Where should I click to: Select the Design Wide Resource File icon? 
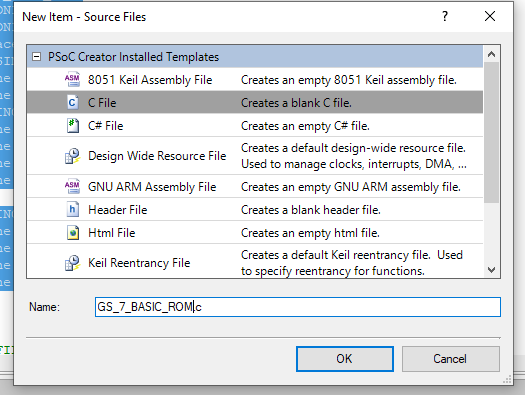(72, 156)
